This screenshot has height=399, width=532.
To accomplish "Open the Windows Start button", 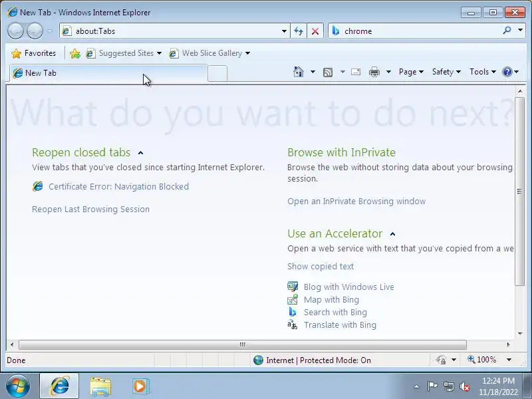I will pos(18,386).
